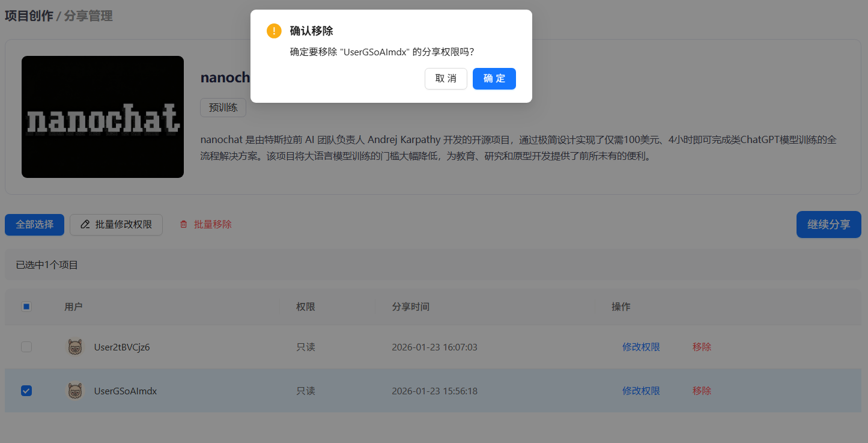This screenshot has height=443, width=868.
Task: Click 移除 for UserGSoAImdx
Action: click(x=702, y=391)
